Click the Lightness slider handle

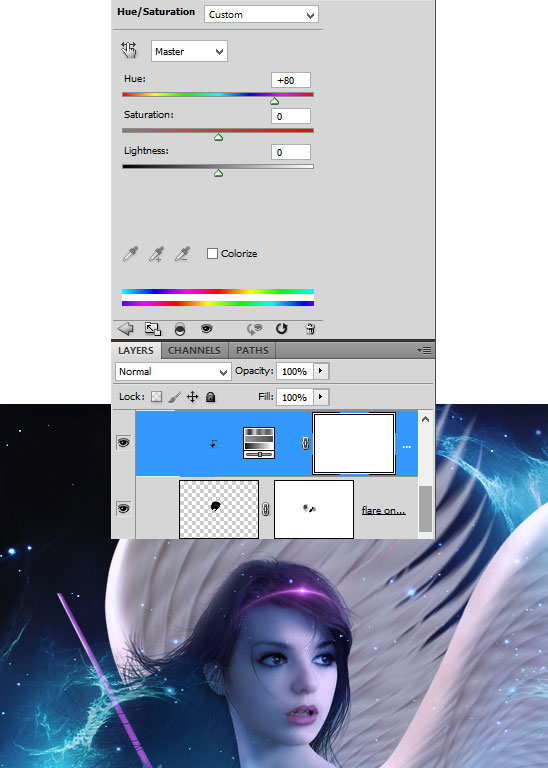coord(218,173)
